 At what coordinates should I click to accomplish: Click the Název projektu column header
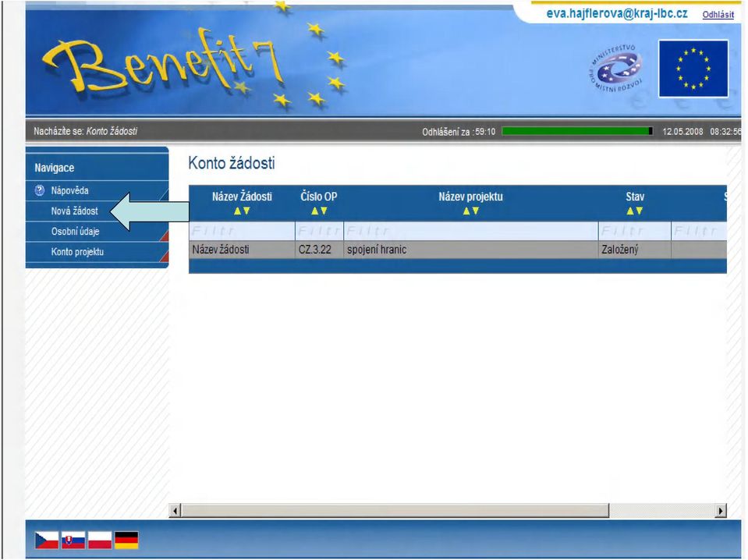point(471,197)
